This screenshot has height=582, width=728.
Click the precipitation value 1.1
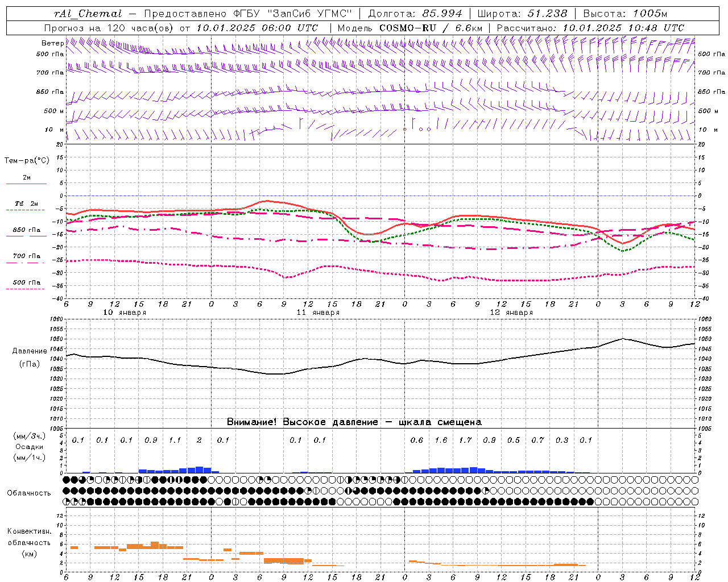point(175,440)
